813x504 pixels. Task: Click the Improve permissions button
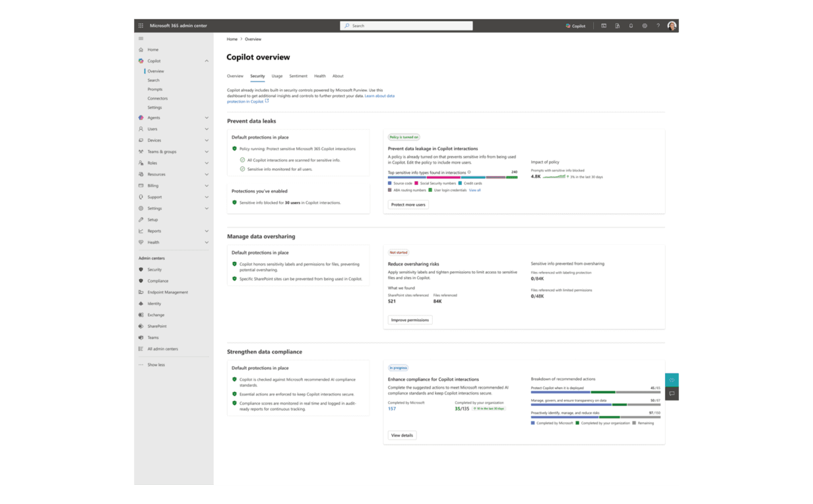pos(410,320)
